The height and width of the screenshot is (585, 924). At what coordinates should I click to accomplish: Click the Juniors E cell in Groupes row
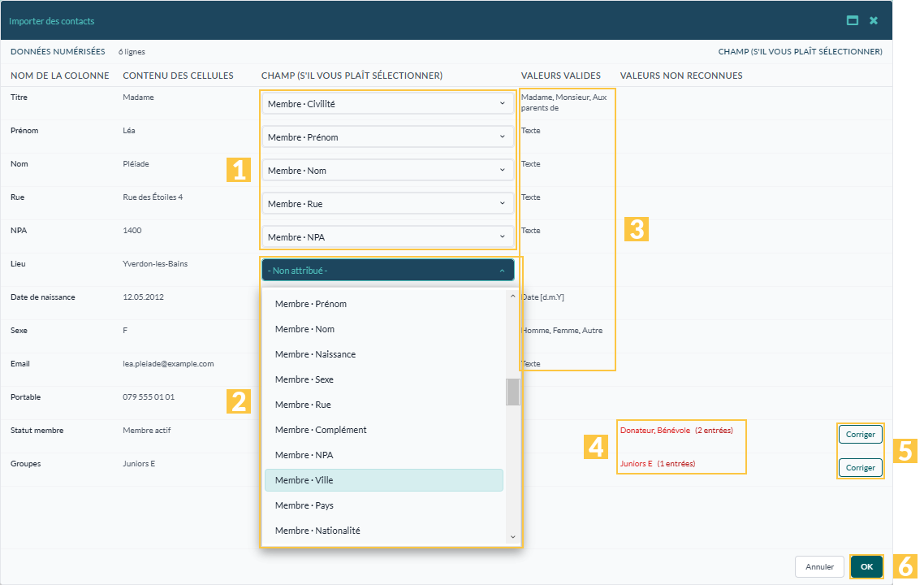point(139,463)
